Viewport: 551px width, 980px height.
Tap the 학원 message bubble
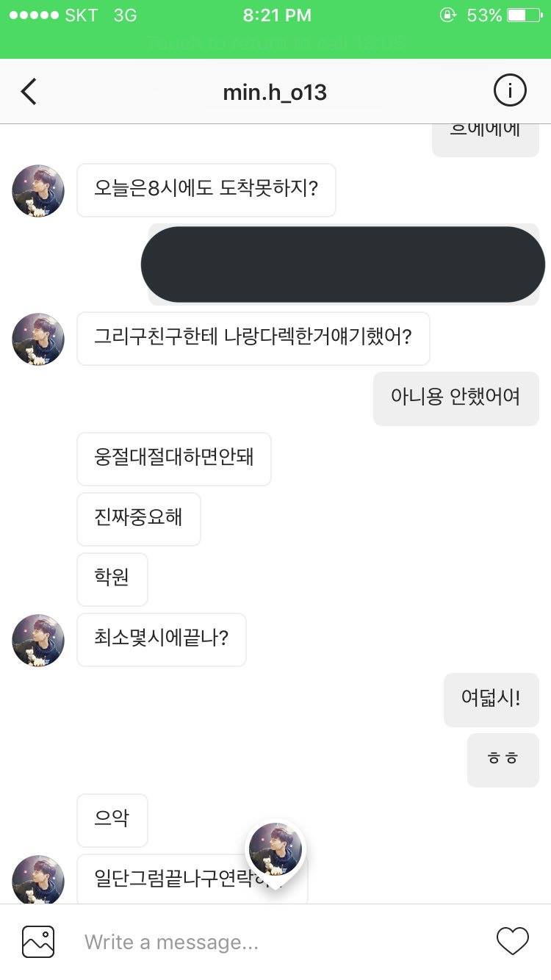click(x=112, y=579)
